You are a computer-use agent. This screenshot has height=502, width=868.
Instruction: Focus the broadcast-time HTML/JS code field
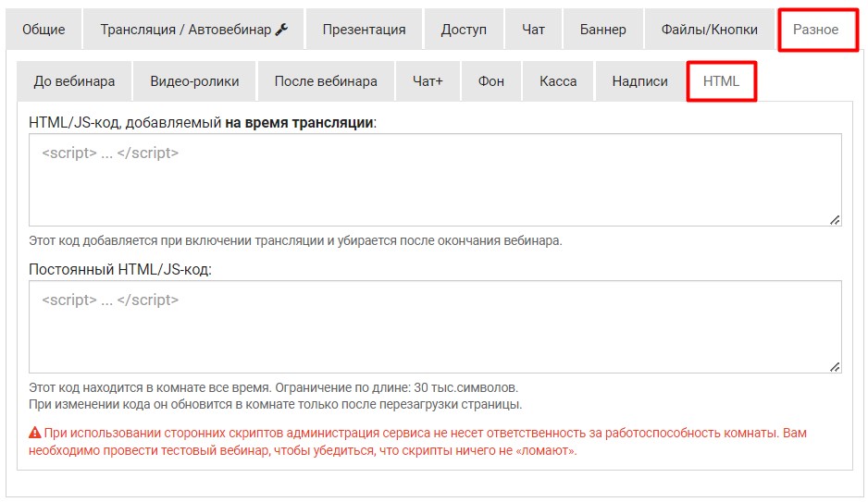(435, 179)
